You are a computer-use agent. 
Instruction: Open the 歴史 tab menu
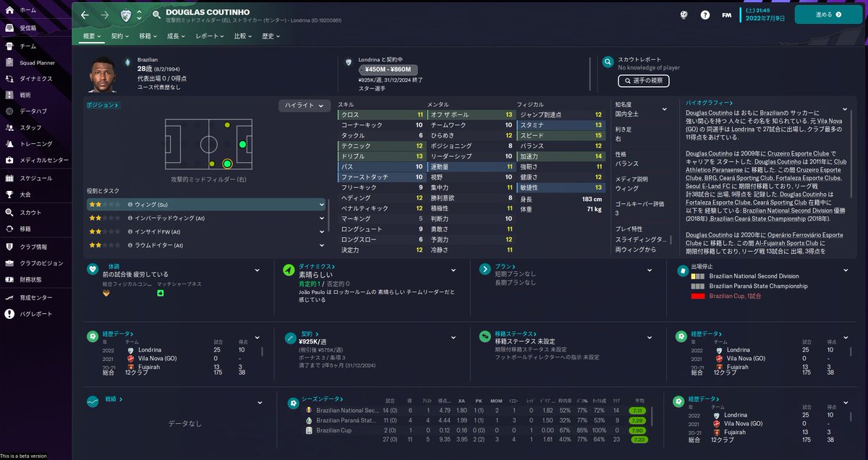(271, 35)
